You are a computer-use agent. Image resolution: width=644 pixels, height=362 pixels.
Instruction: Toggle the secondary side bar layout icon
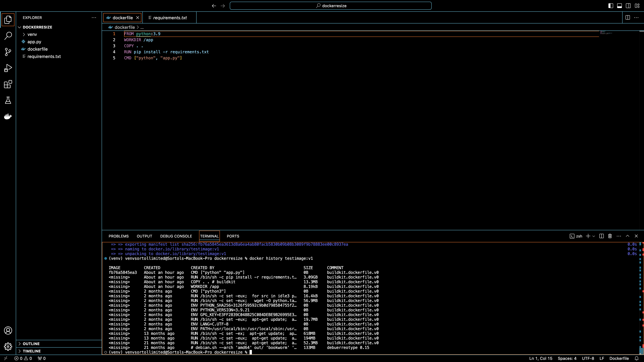tap(628, 6)
